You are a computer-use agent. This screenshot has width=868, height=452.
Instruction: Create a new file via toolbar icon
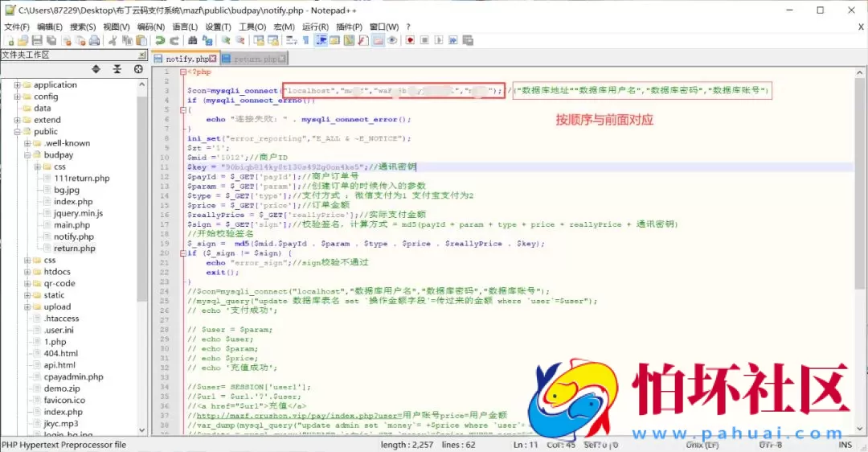(x=9, y=40)
